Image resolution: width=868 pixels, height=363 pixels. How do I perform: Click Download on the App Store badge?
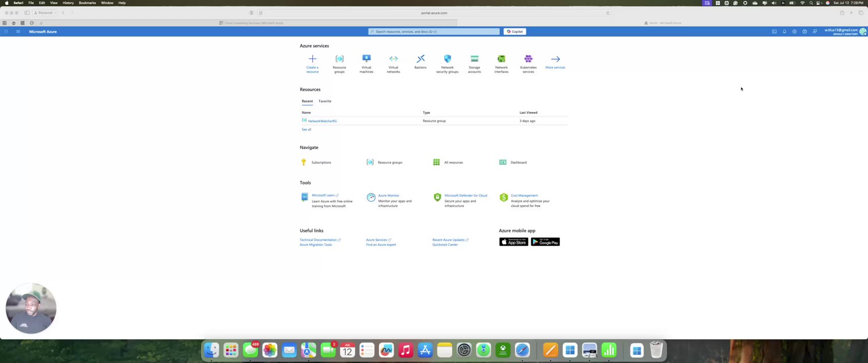[513, 242]
